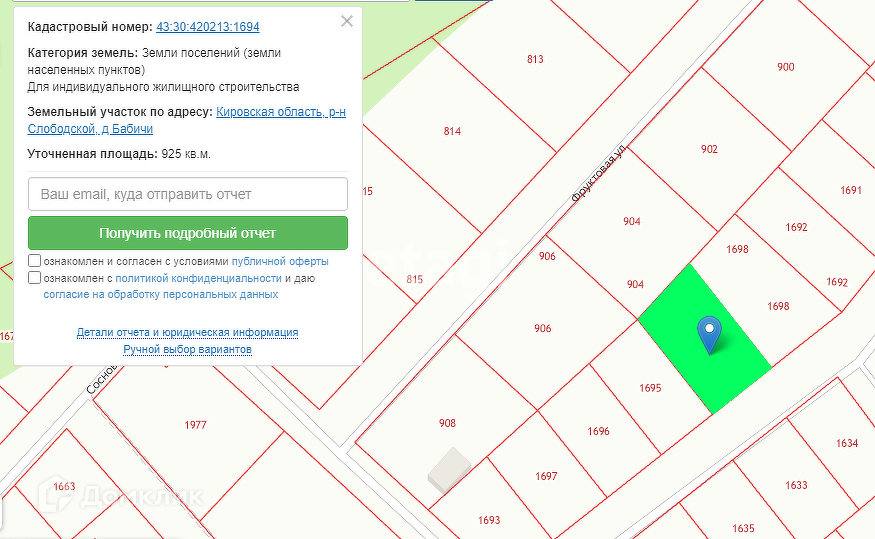The height and width of the screenshot is (539, 875).
Task: Click the gray building on parcel 908
Action: click(449, 470)
